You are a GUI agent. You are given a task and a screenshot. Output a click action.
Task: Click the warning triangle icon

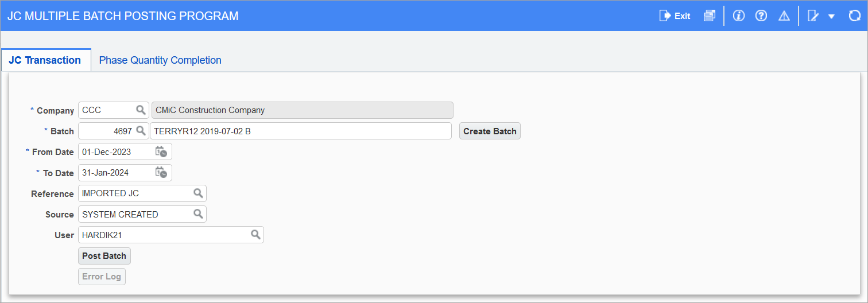tap(784, 16)
